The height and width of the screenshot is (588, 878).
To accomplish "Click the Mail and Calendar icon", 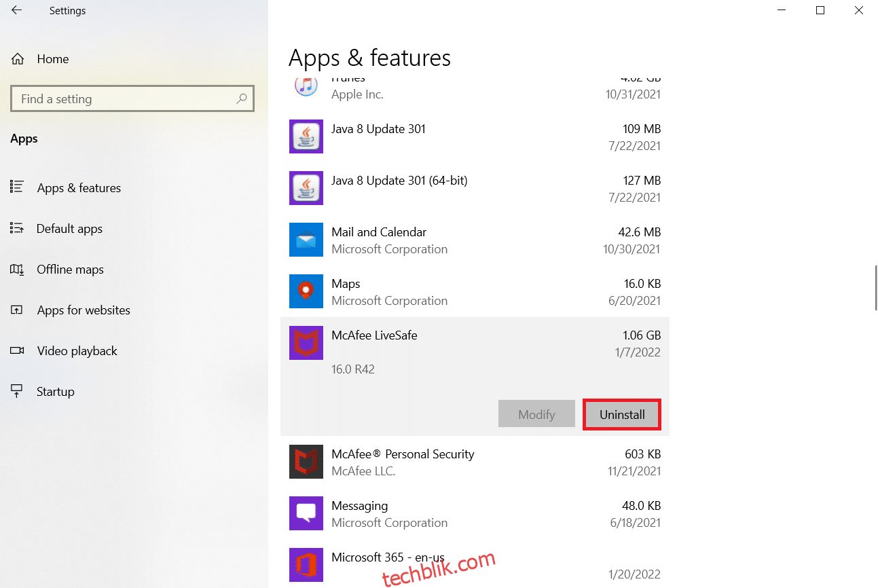I will tap(306, 240).
